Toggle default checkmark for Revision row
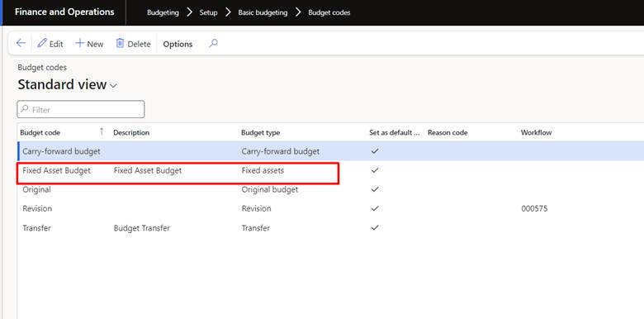This screenshot has width=644, height=319. [375, 208]
